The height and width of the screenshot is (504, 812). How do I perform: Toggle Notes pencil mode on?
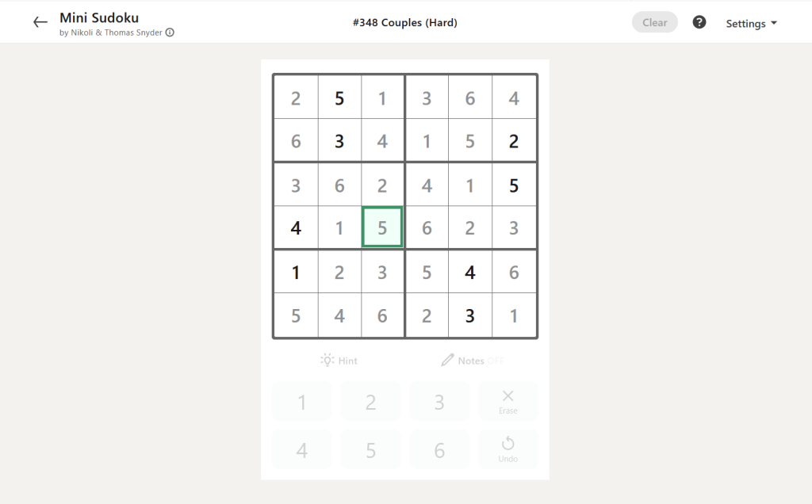coord(473,360)
